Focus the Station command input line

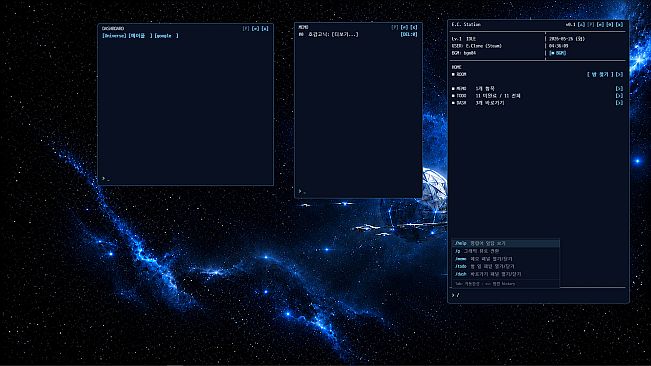click(x=538, y=295)
